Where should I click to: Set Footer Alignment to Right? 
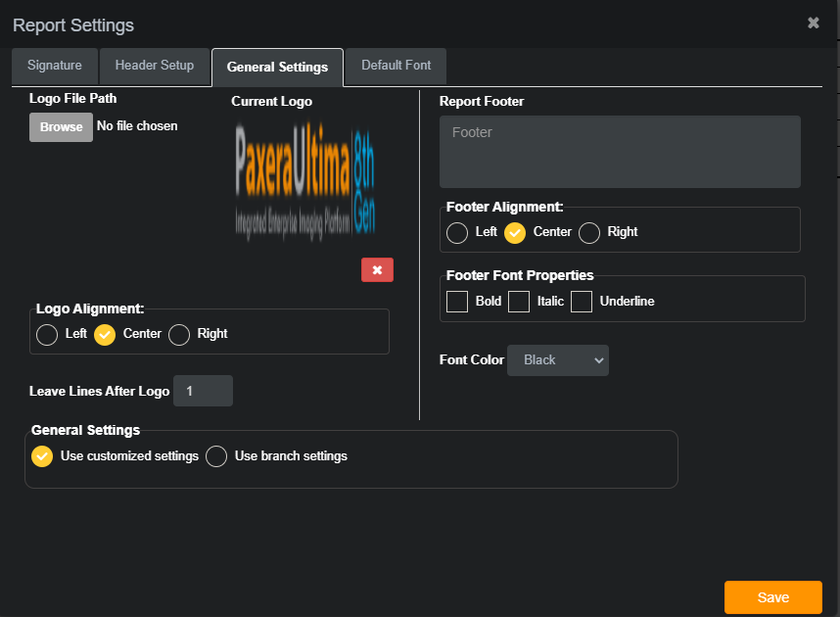click(x=589, y=233)
